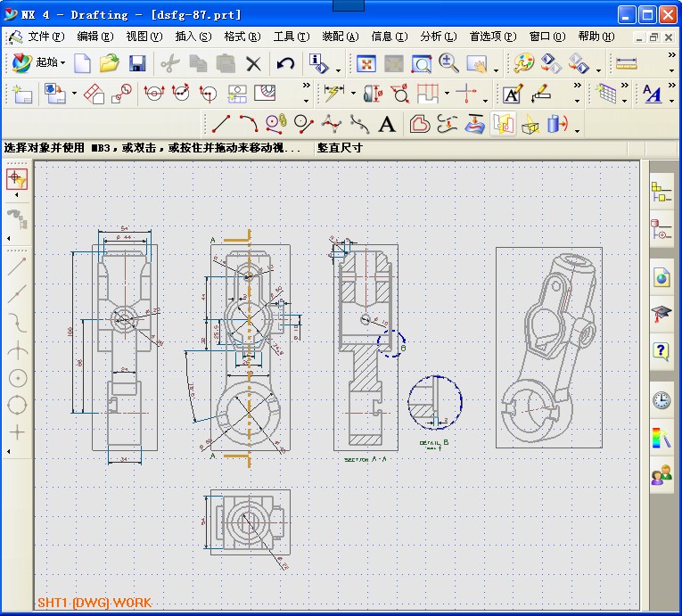Click the Undo arrow icon
This screenshot has width=682, height=616.
click(286, 63)
